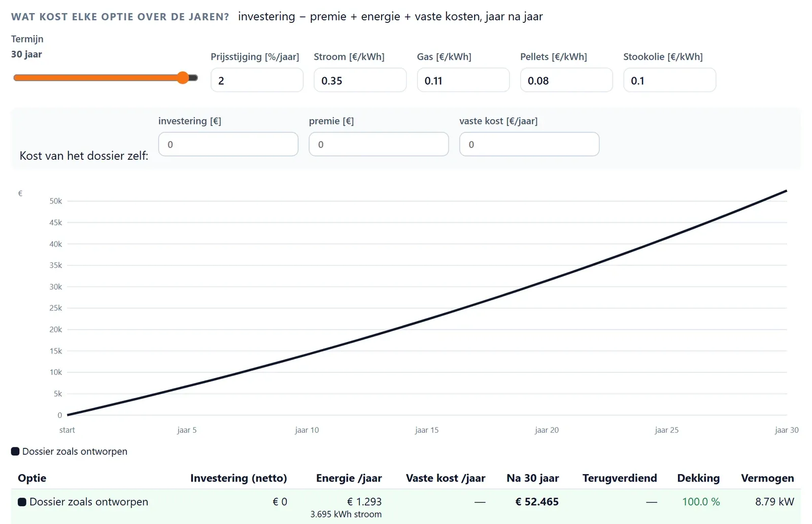Click the 'jaar 30' axis label
Viewport: 812px width, 524px height.
pyautogui.click(x=787, y=430)
